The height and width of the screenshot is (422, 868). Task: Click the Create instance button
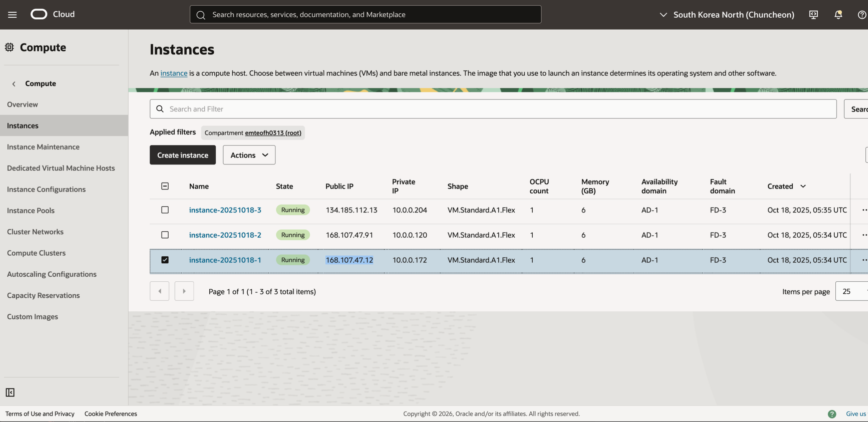pyautogui.click(x=182, y=155)
